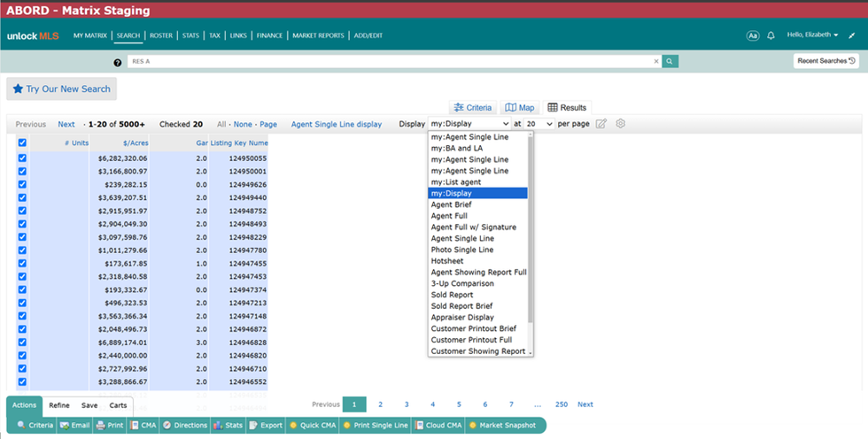Go to results page 250
868x439 pixels.
[x=562, y=404]
